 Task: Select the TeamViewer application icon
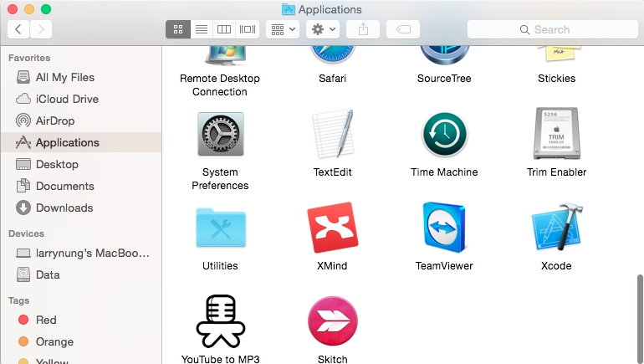444,228
